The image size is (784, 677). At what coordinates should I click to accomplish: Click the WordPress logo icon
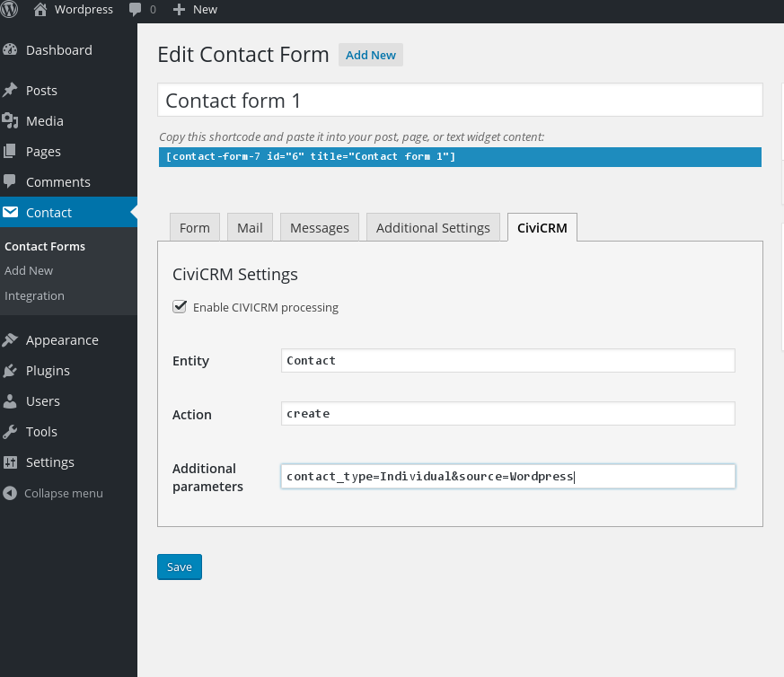(x=8, y=9)
